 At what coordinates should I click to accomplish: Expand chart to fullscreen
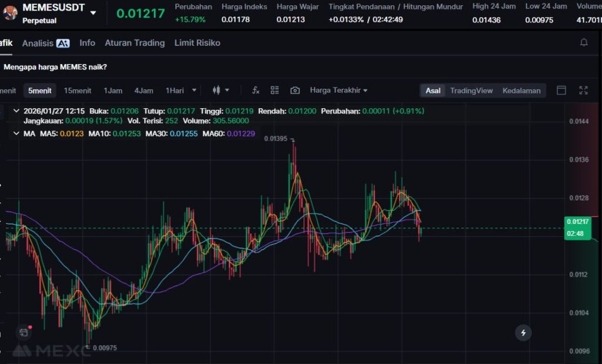[583, 91]
